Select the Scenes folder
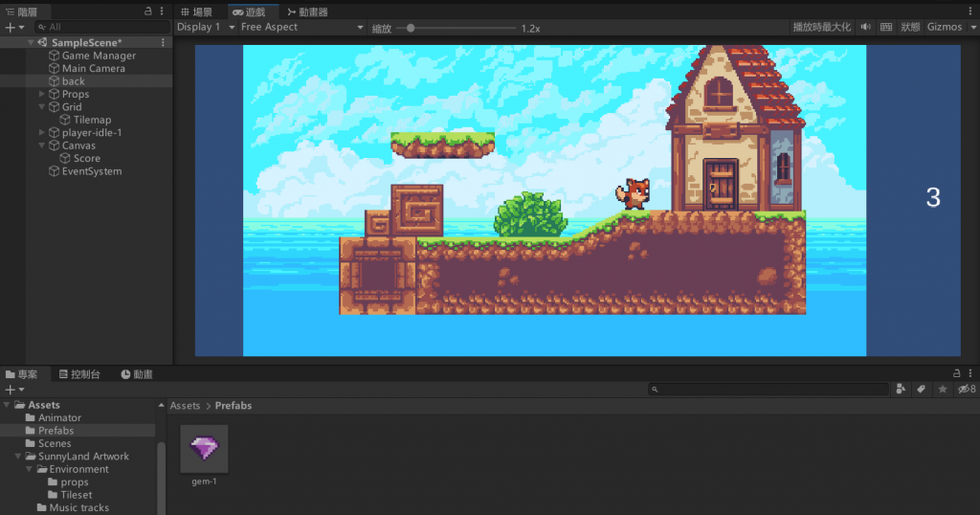The image size is (980, 515). coord(55,444)
